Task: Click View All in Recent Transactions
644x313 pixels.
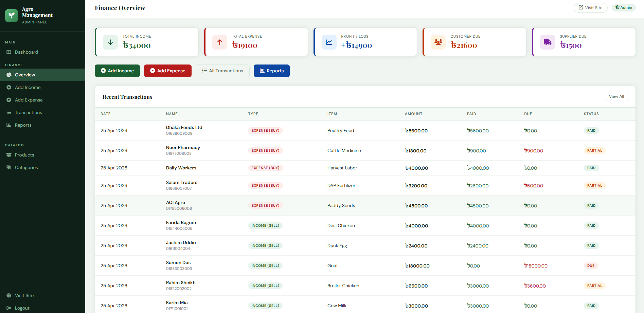Action: pyautogui.click(x=616, y=96)
